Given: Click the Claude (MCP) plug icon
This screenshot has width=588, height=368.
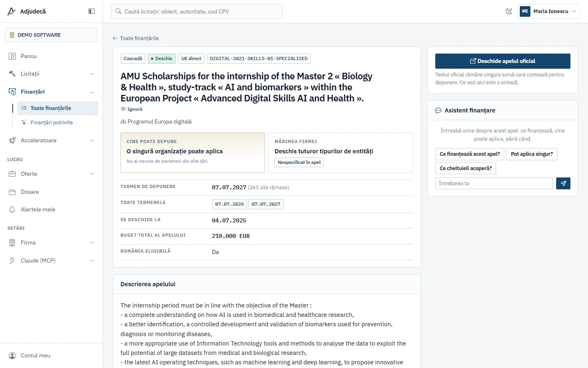Looking at the screenshot, I should [12, 260].
